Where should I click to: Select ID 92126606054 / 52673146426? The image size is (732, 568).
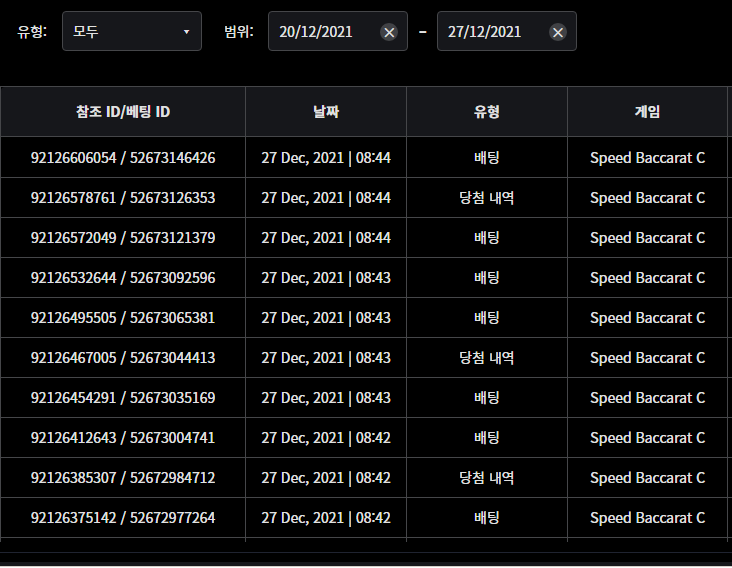(123, 158)
